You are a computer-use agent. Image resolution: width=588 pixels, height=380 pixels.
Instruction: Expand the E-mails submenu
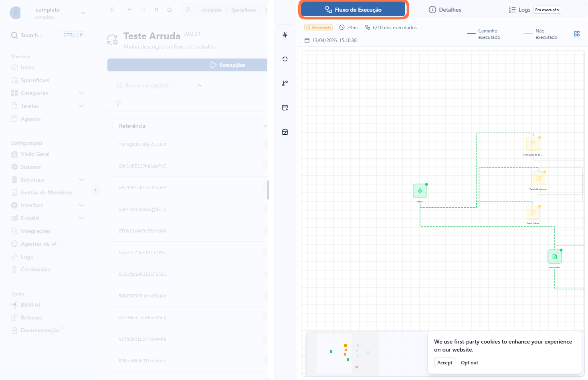(81, 218)
